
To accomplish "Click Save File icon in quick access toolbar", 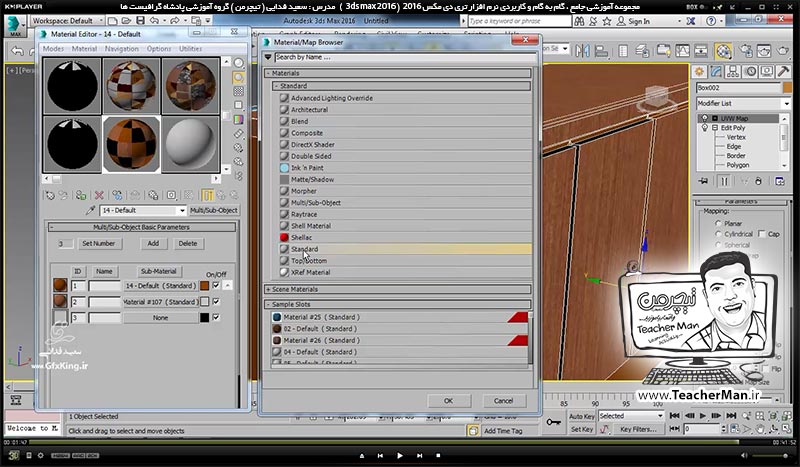I will point(140,20).
